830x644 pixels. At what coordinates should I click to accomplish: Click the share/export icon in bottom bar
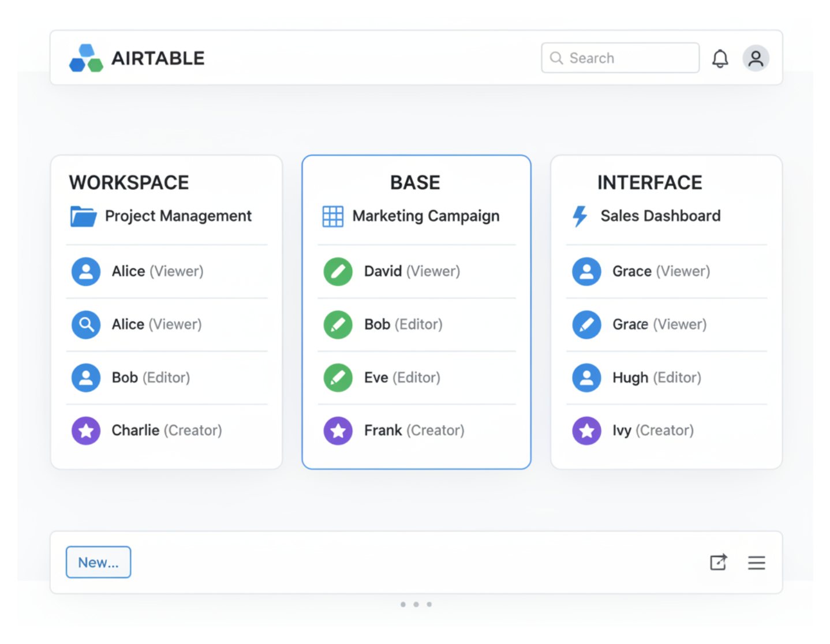coord(718,562)
